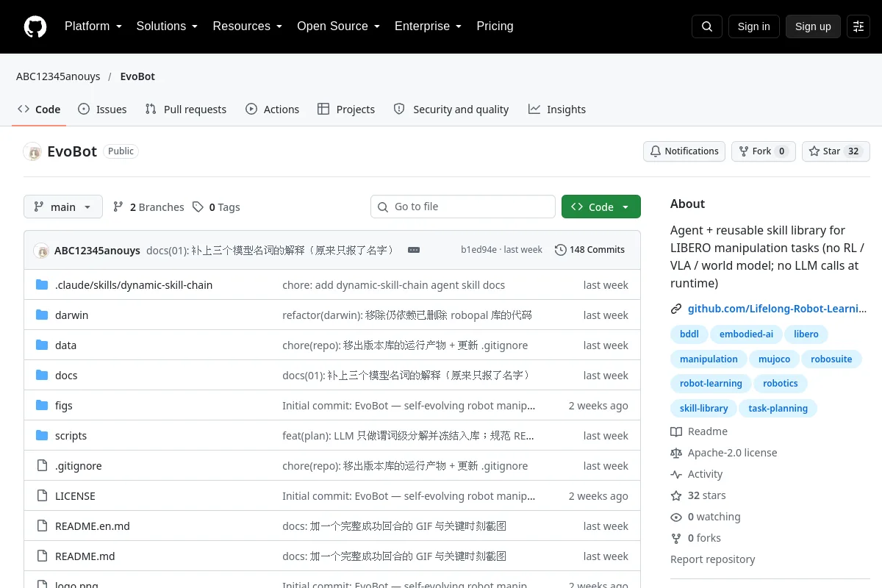Screen dimensions: 882x588
Task: Expand the commit message ellipsis
Action: 414,250
